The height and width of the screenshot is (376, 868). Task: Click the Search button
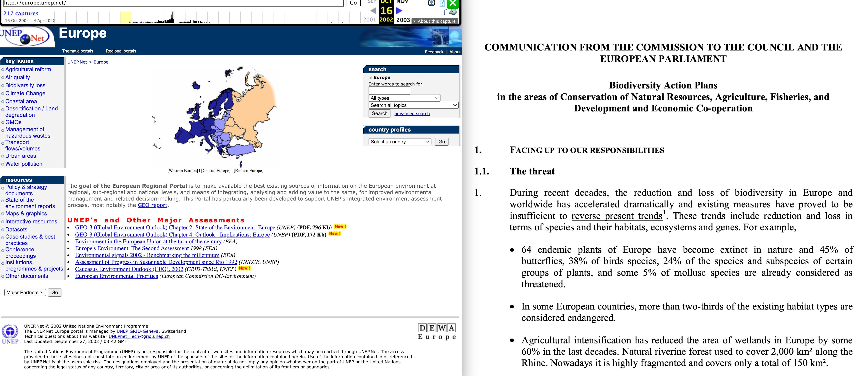pos(380,114)
